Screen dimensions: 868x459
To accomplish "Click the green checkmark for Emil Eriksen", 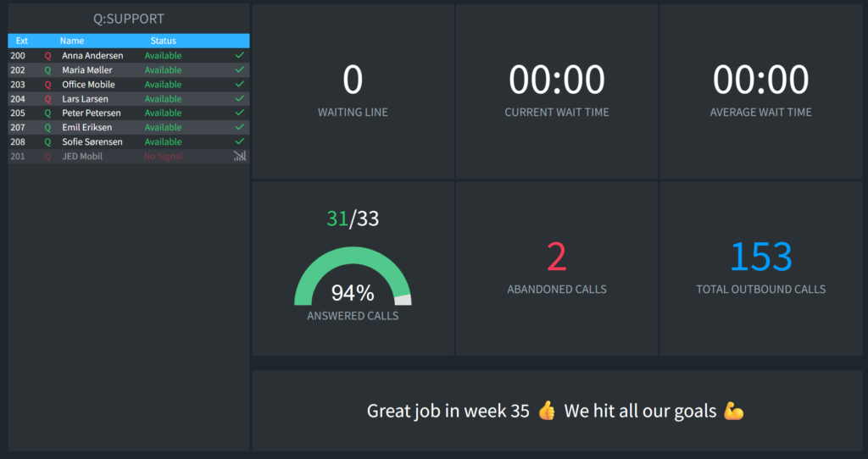I will 239,127.
